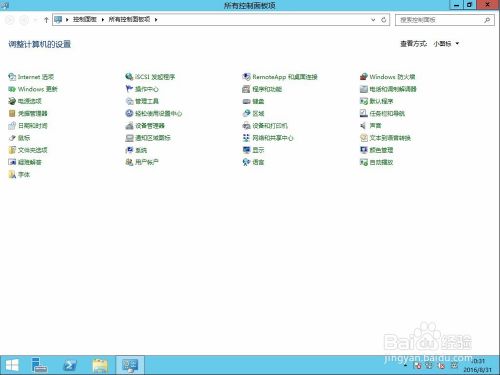Open 程序和功能 programs and features
500x375 pixels.
(x=262, y=89)
